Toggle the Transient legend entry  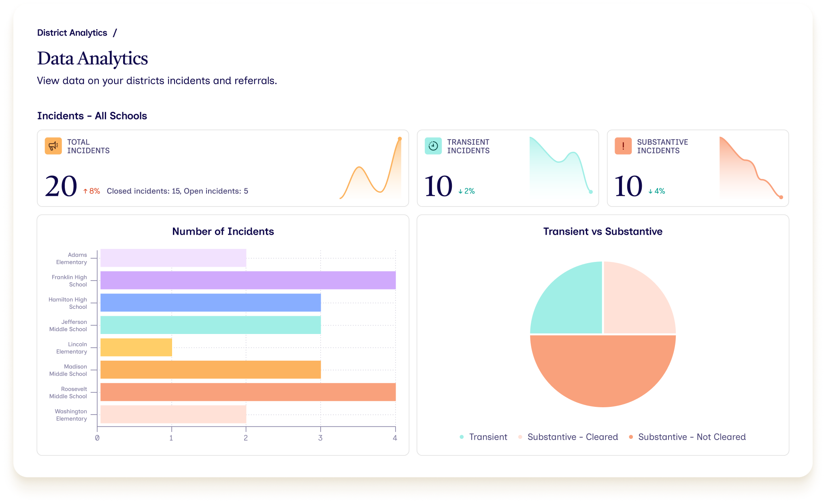coord(483,437)
